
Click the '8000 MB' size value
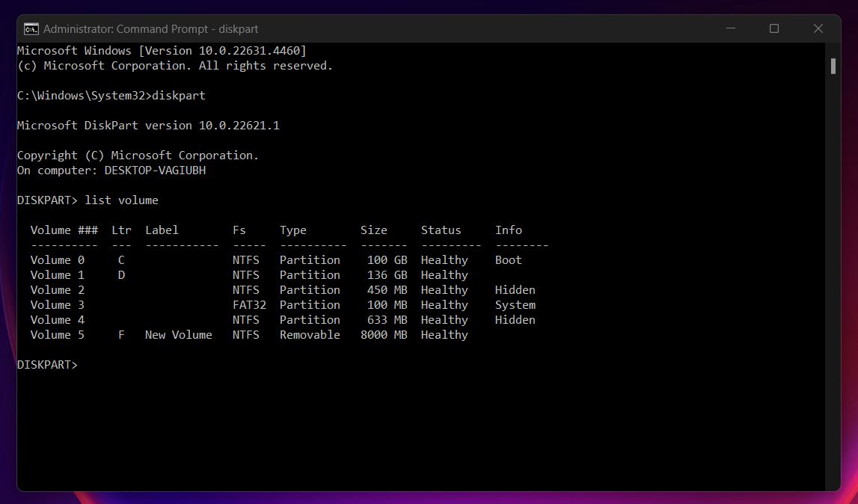pyautogui.click(x=384, y=335)
